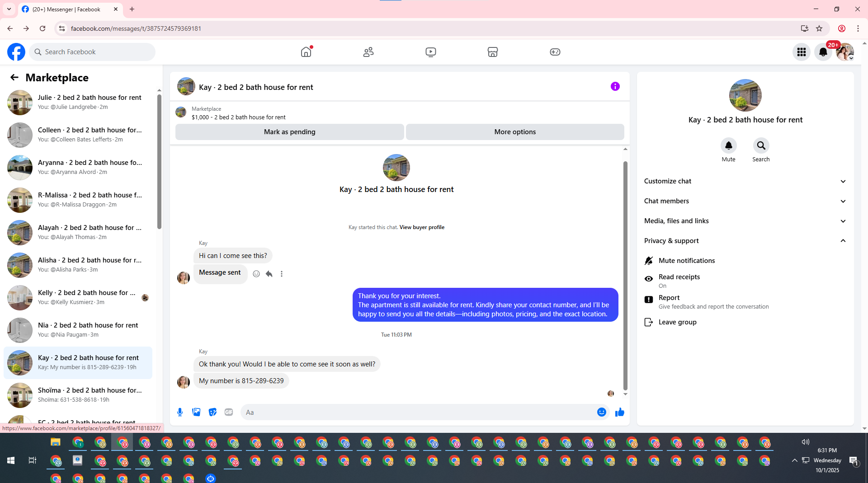Open File Explorer from taskbar

(x=55, y=442)
